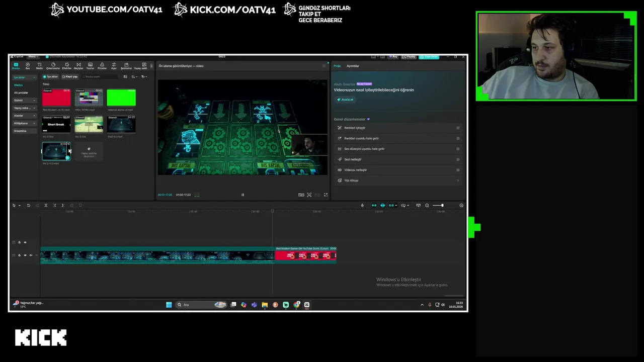This screenshot has width=644, height=362.
Task: Expand the Sizinki sidebar section
Action: tap(25, 100)
